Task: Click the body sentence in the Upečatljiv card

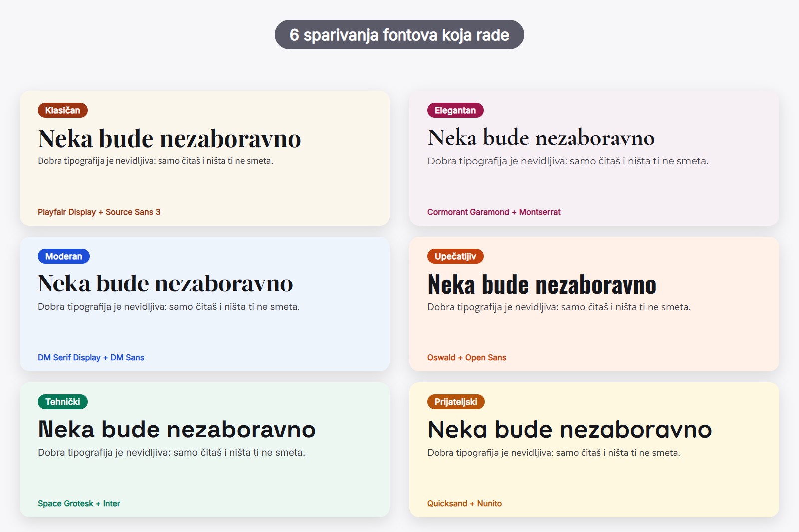Action: (559, 307)
